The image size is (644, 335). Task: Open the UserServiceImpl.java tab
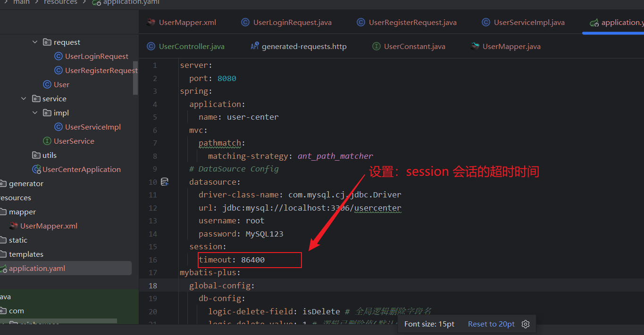tap(523, 22)
